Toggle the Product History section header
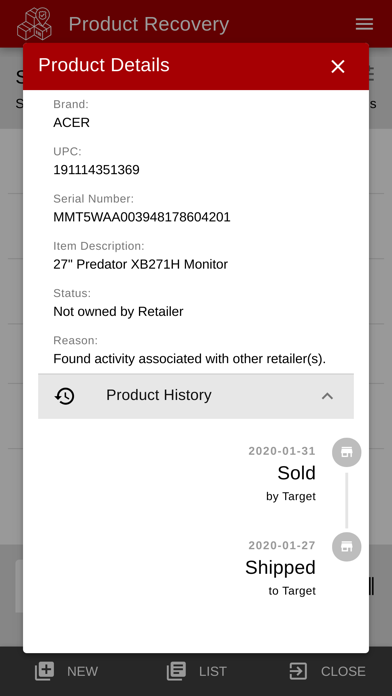 coord(196,396)
